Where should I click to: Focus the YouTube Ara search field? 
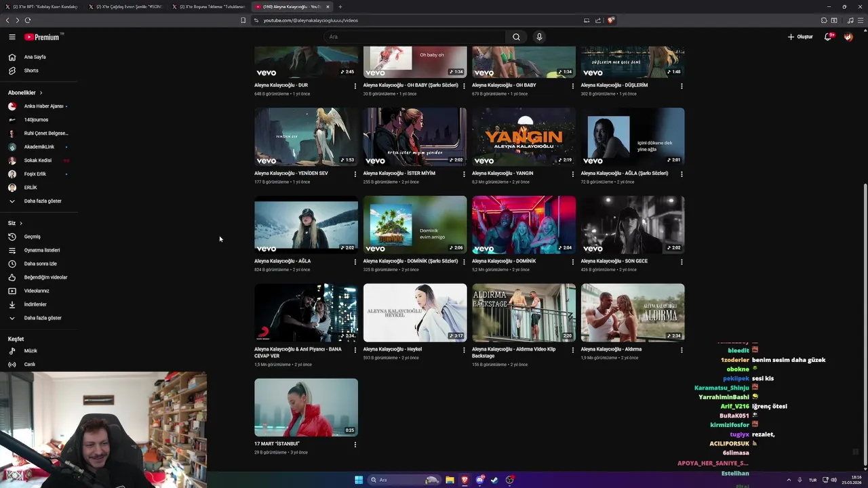[415, 37]
